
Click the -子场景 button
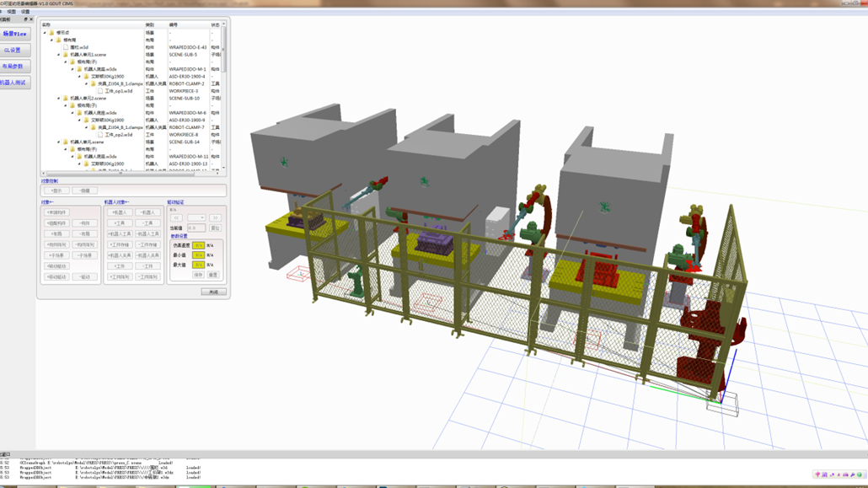point(85,255)
